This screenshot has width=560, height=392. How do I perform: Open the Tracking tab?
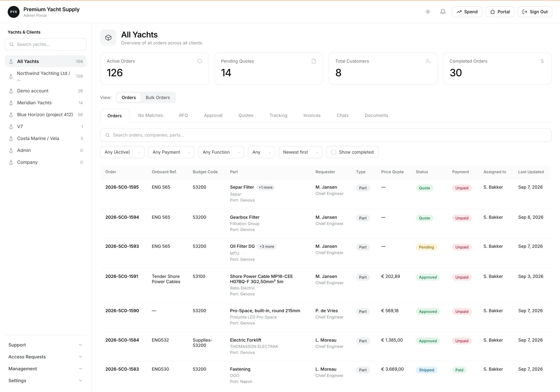[x=278, y=115]
